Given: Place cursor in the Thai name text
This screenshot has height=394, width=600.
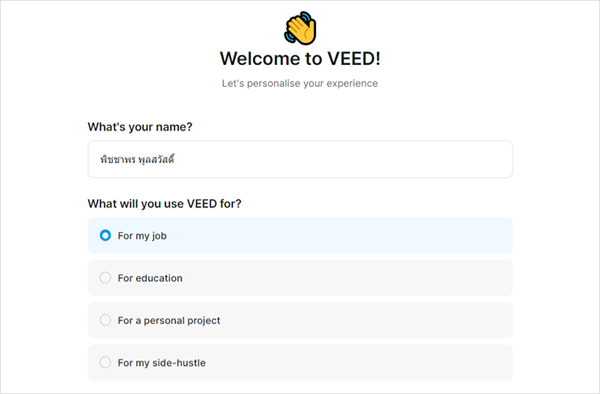Looking at the screenshot, I should tap(137, 159).
